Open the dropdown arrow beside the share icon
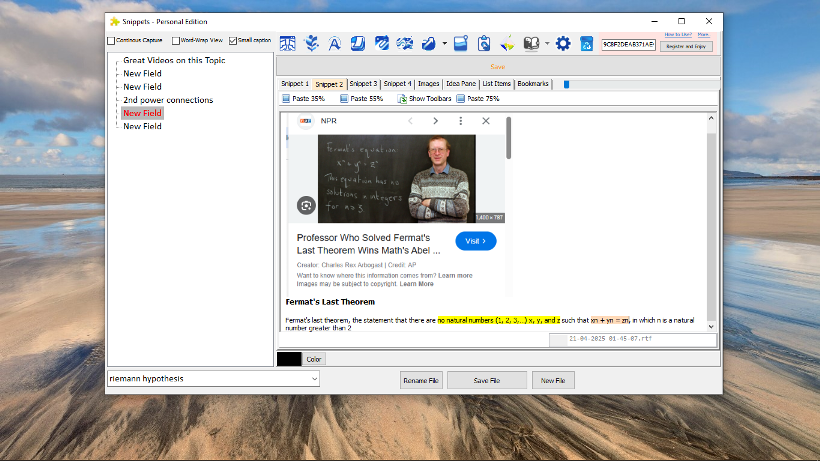This screenshot has width=820, height=461. (445, 43)
